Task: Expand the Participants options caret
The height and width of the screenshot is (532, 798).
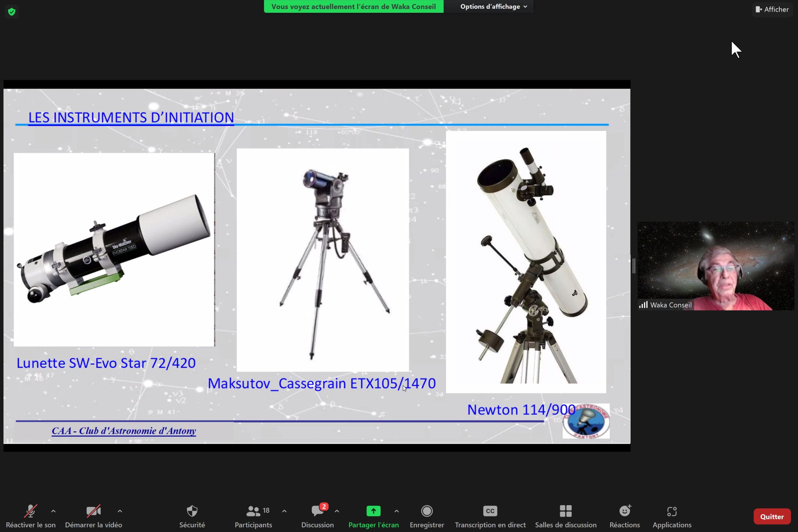Action: tap(284, 511)
